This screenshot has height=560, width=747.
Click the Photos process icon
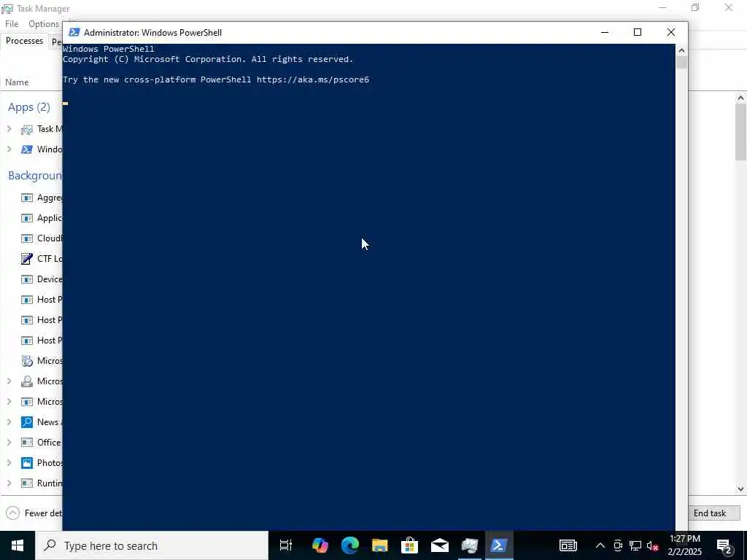click(27, 463)
